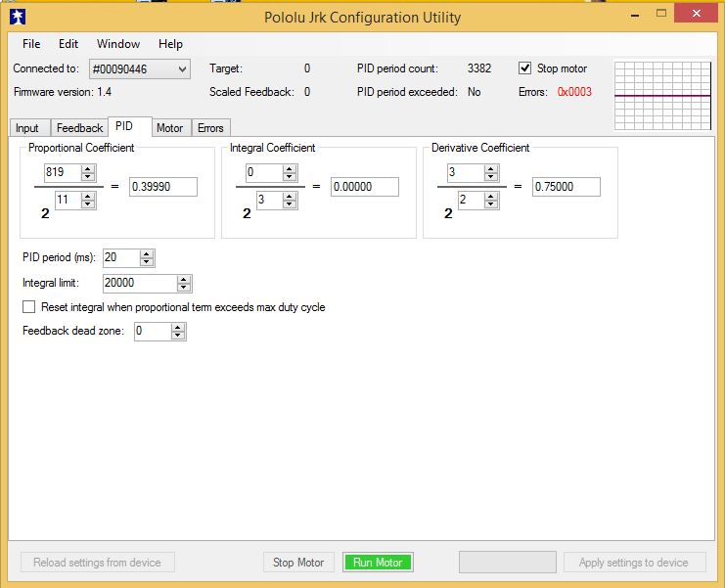Open the Help menu
Viewport: 725px width, 588px height.
coord(170,44)
